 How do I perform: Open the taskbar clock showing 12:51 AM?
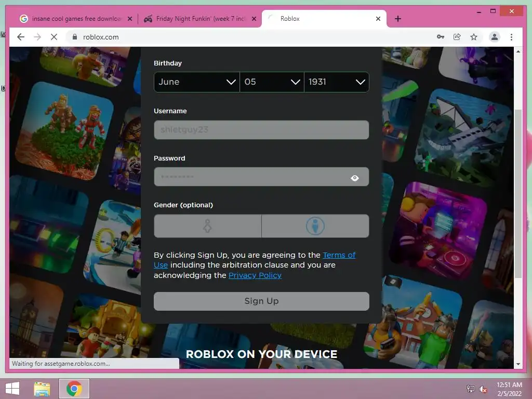point(509,389)
